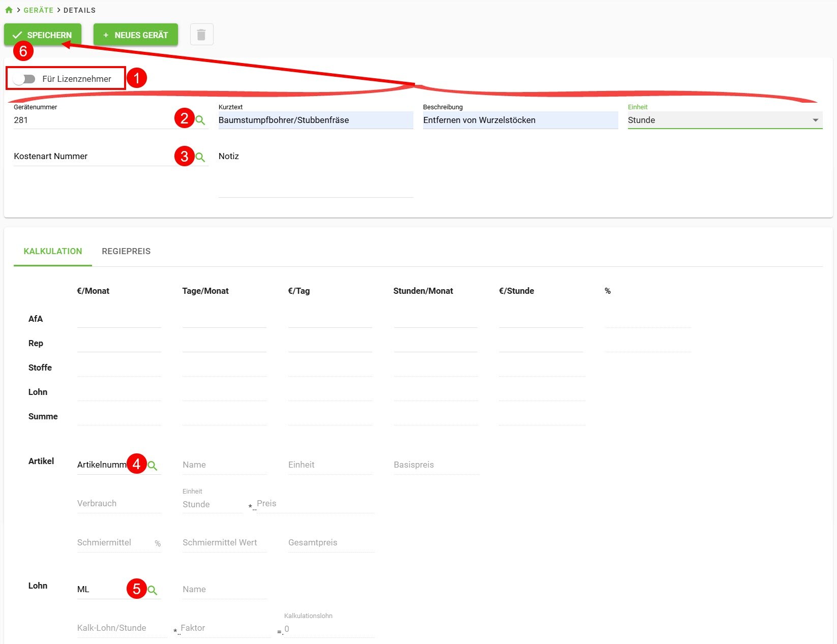Click the Notiz text area
Screen dimensions: 837x644
click(316, 172)
